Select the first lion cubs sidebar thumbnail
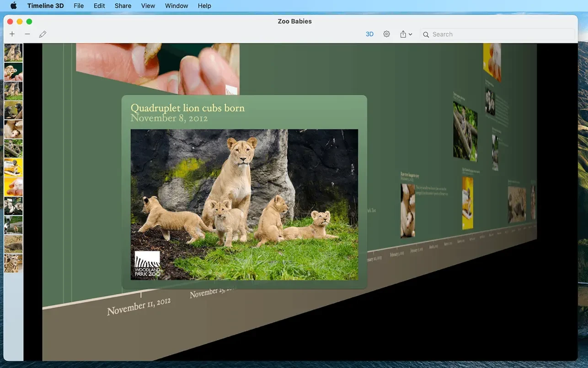Screen dimensions: 588x368 click(13, 53)
